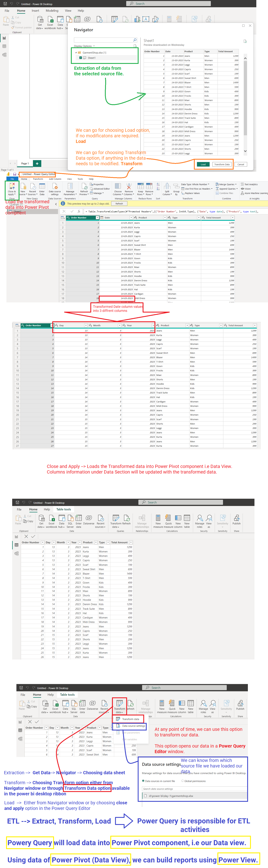Select d:\power bi\day-1\garmentshop.xlsx entry
The height and width of the screenshot is (868, 268).
pos(194,796)
